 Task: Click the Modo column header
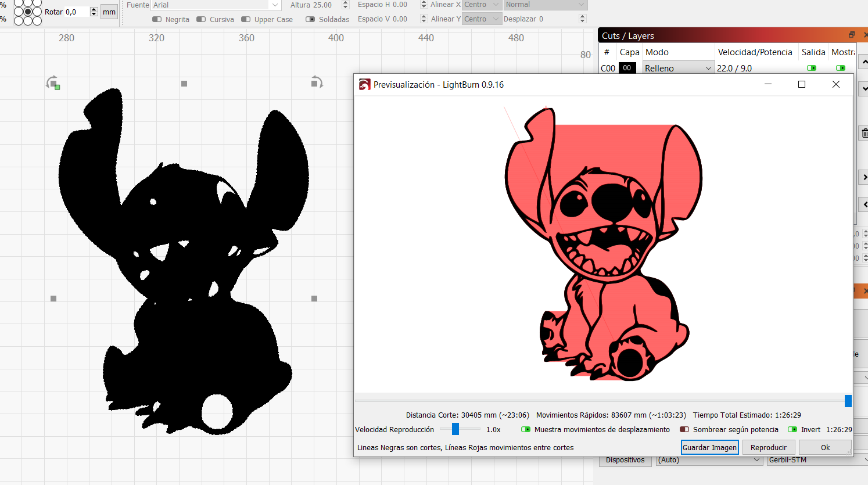[657, 52]
